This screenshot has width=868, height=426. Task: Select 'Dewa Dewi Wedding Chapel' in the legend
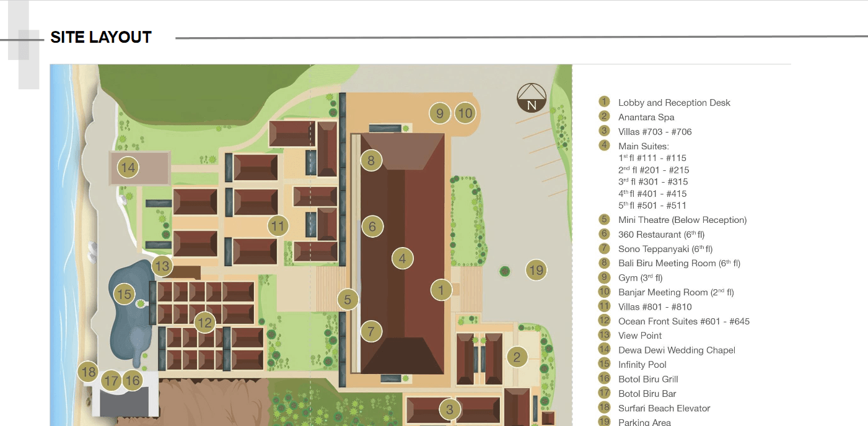[677, 350]
